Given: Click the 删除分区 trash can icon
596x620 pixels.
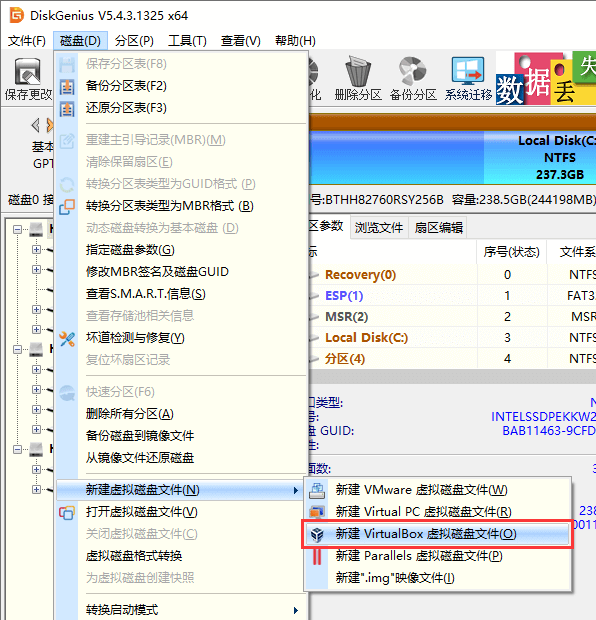Looking at the screenshot, I should pos(358,71).
